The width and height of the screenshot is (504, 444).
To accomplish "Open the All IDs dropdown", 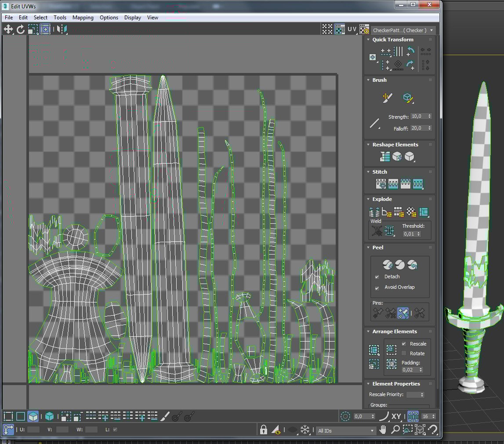I will 345,430.
